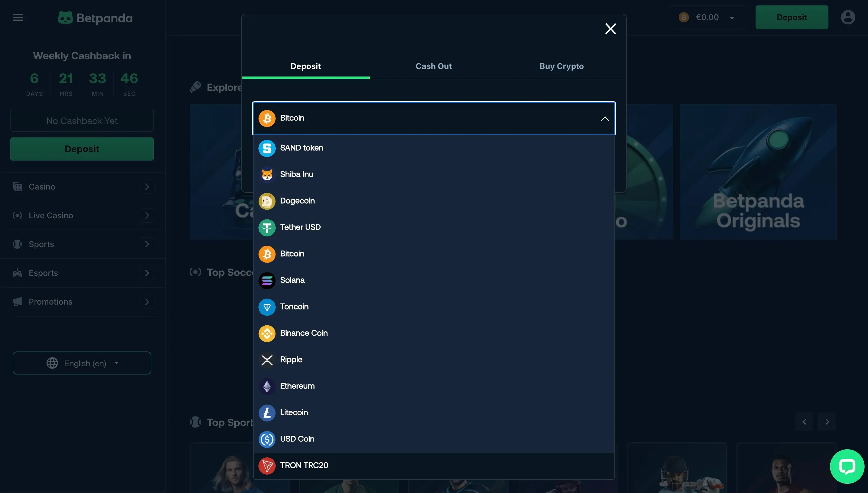
Task: Close the deposit modal dialog
Action: pyautogui.click(x=610, y=29)
